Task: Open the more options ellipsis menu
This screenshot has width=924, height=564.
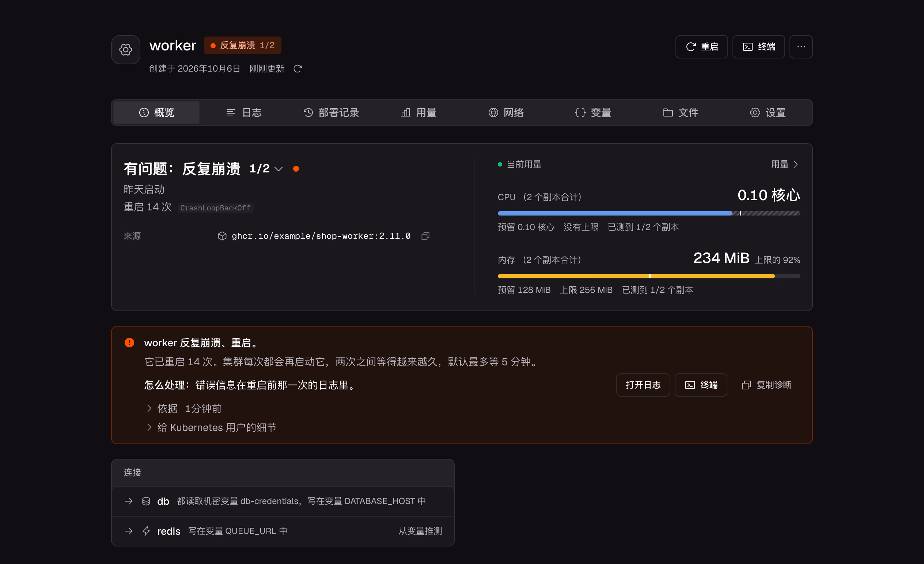Action: pyautogui.click(x=801, y=47)
